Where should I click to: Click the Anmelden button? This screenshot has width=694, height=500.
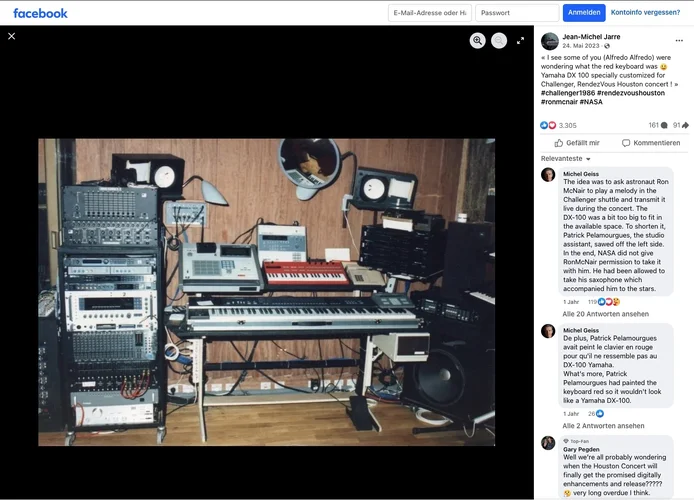tap(584, 12)
